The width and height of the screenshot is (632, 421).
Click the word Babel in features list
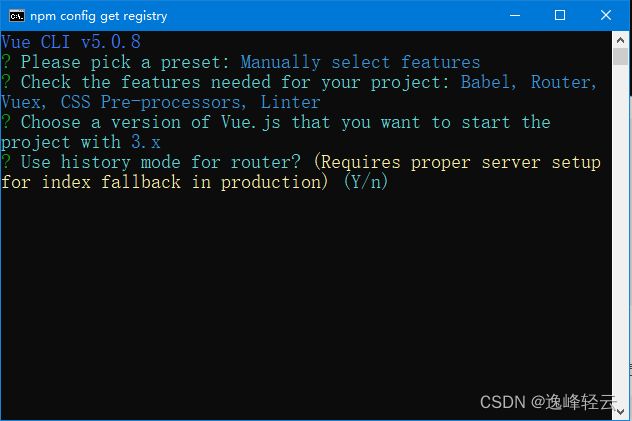[x=488, y=82]
